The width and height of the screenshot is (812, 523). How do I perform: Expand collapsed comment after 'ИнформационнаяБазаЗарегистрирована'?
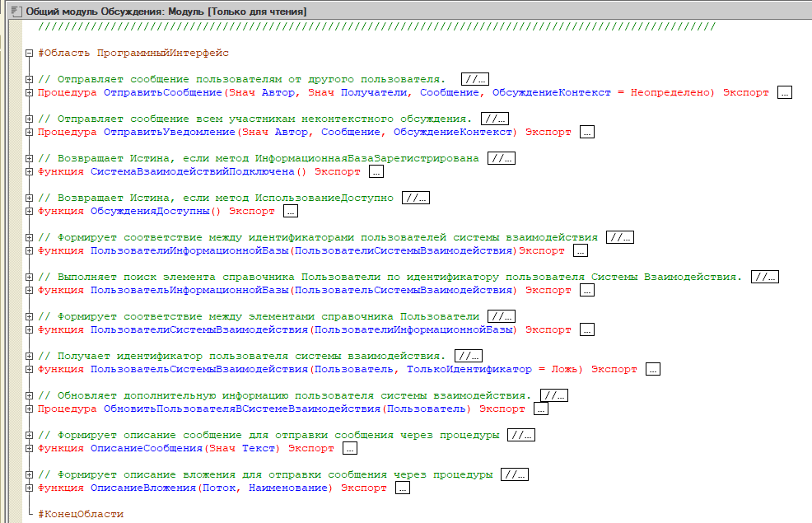501,159
